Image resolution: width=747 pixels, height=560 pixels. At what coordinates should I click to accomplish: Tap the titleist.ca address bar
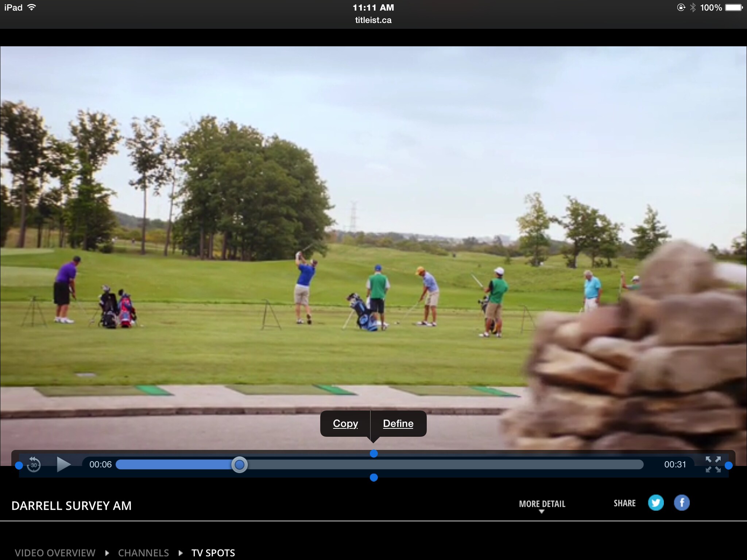click(x=373, y=20)
